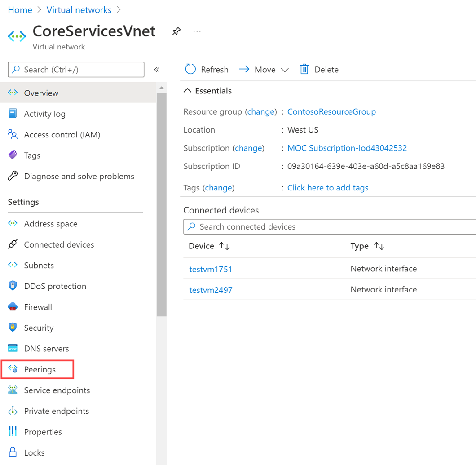Click testvm1751 device link
Viewport: 476px width, 465px height.
click(211, 269)
